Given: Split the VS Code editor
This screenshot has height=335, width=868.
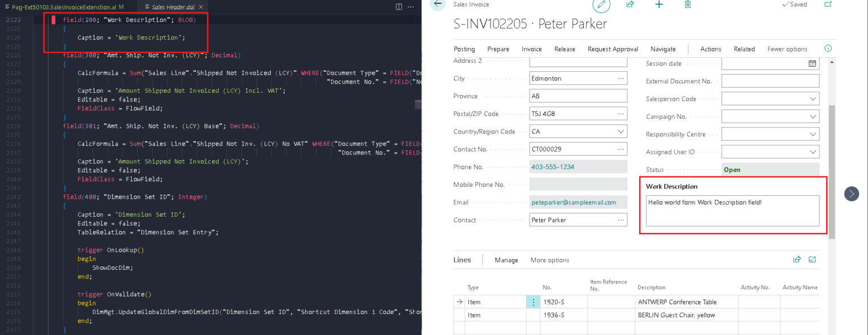Looking at the screenshot, I should 399,7.
